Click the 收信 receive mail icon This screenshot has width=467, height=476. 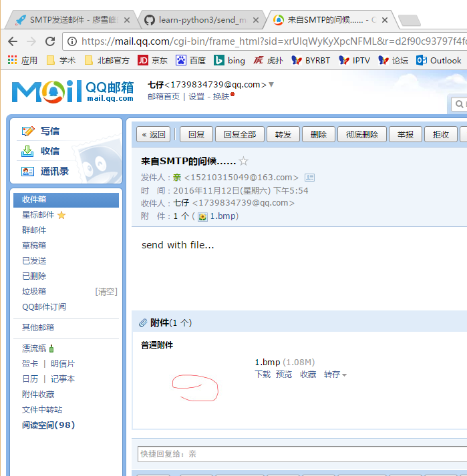point(28,151)
